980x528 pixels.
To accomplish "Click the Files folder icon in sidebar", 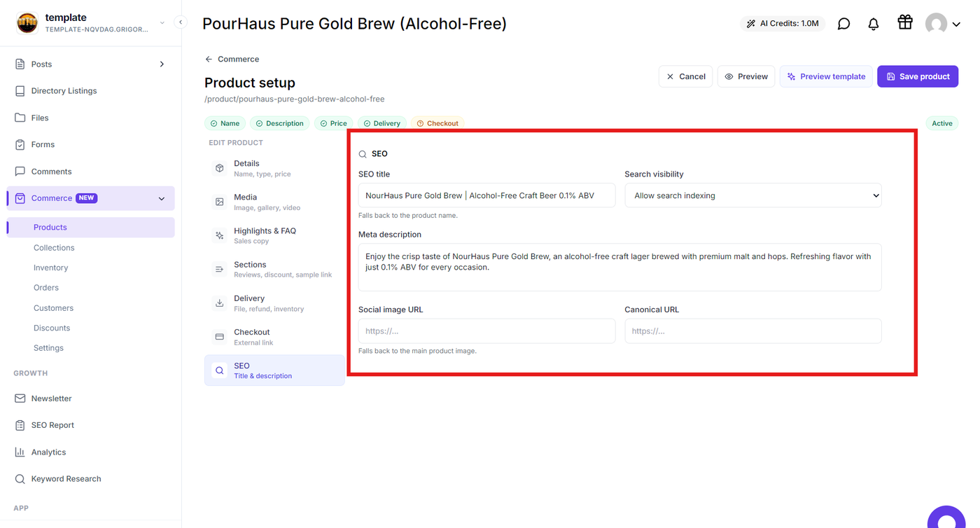I will coord(20,118).
